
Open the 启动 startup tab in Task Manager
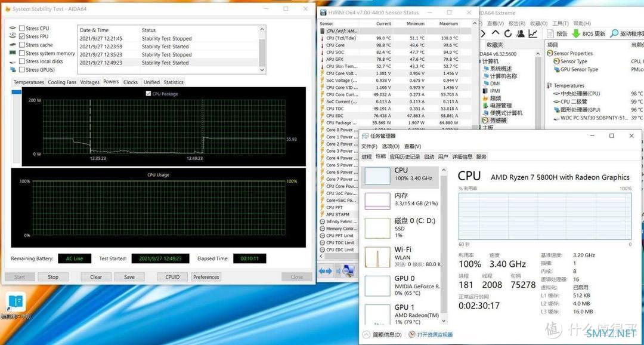coord(429,156)
